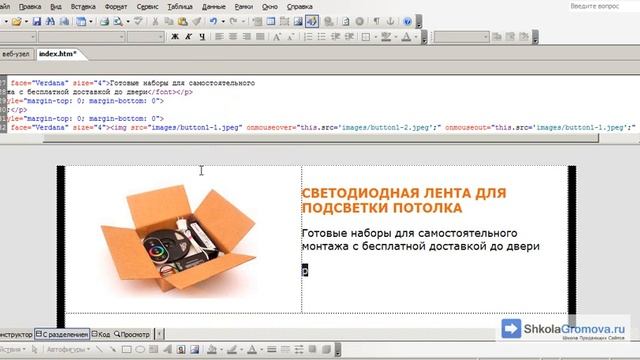Save the page with the floppy disk icon
Image resolution: width=640 pixels, height=360 pixels.
coord(37,22)
